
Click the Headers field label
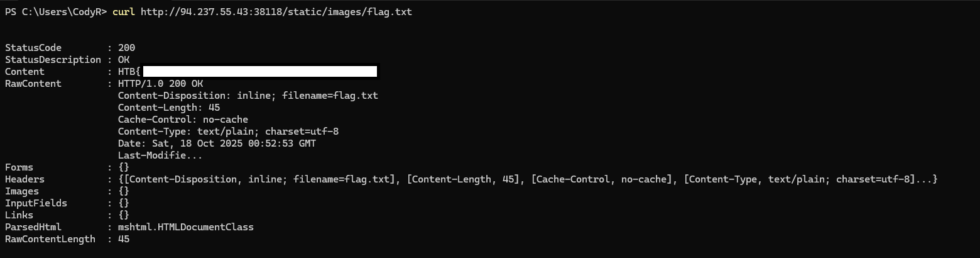point(24,179)
